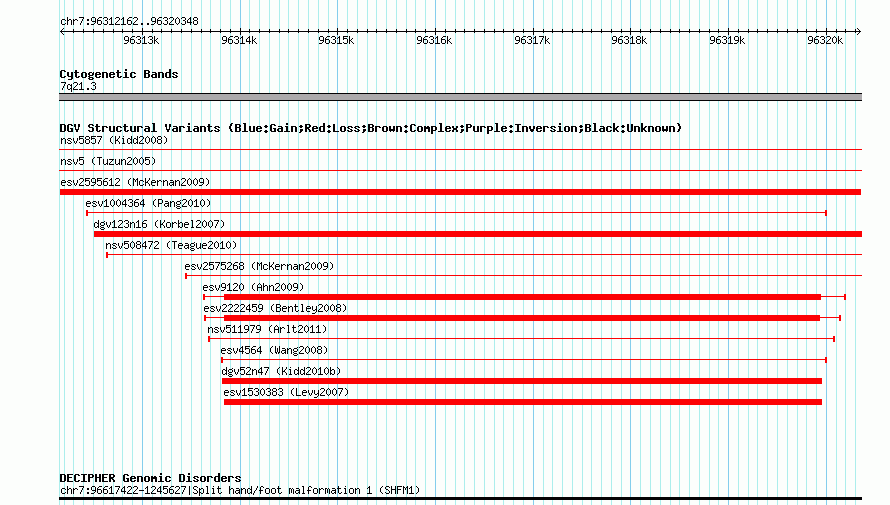Screen dimensions: 890x505
Task: Click the 96316k ruler tick label
Action: (434, 40)
